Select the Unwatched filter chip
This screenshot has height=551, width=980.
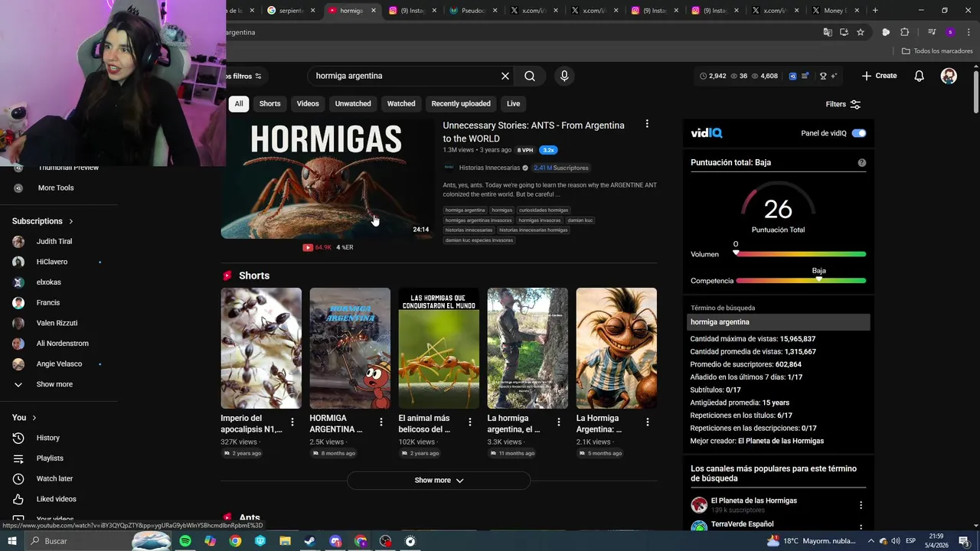pyautogui.click(x=353, y=103)
